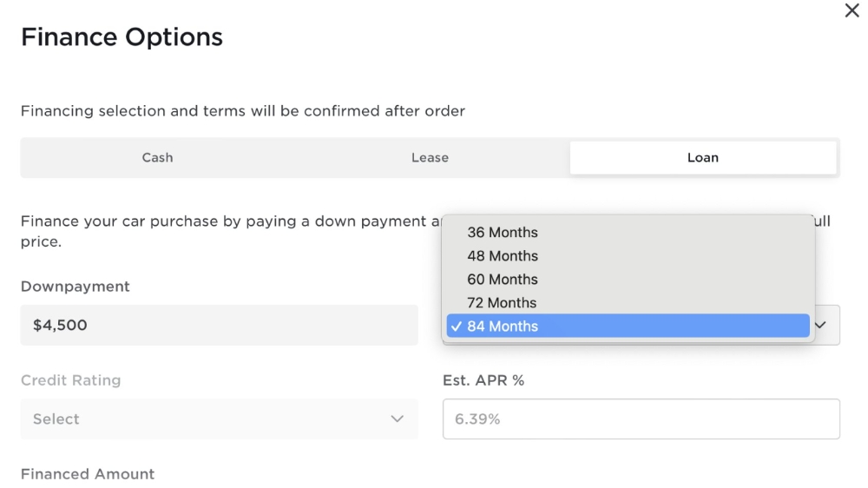Click the Finance Options heading

click(x=122, y=37)
